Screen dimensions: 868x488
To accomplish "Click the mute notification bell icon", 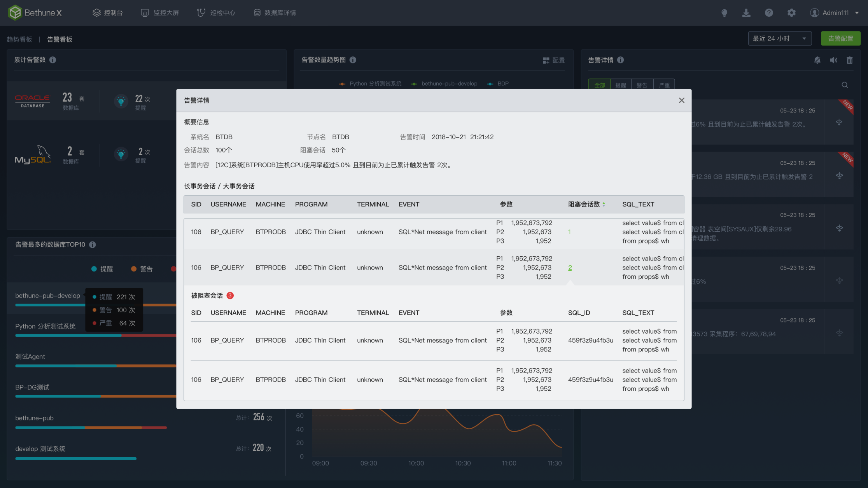I will pyautogui.click(x=817, y=60).
